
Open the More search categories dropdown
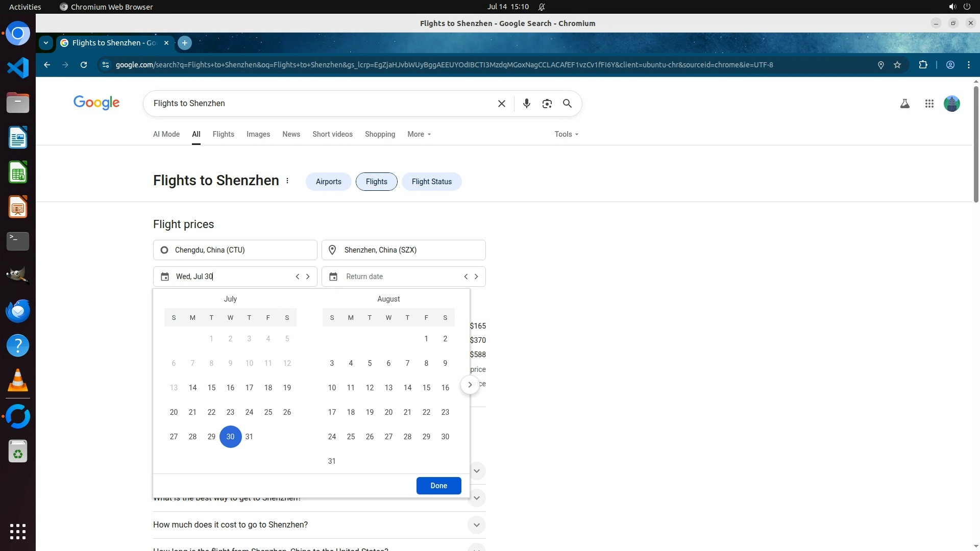coord(419,134)
